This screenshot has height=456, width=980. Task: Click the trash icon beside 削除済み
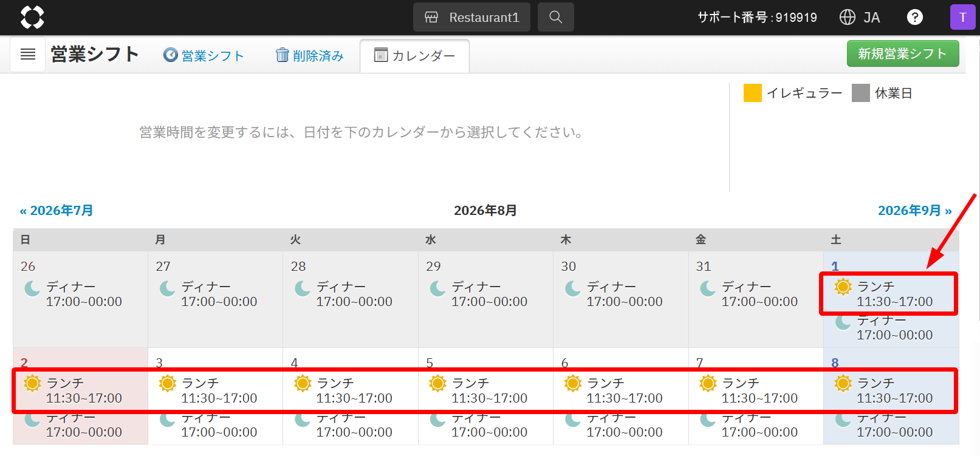(282, 55)
